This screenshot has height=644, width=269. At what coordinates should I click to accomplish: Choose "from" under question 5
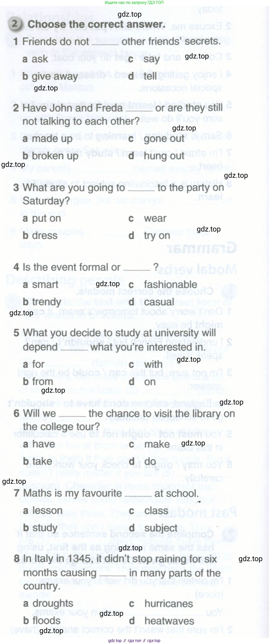coord(43,382)
